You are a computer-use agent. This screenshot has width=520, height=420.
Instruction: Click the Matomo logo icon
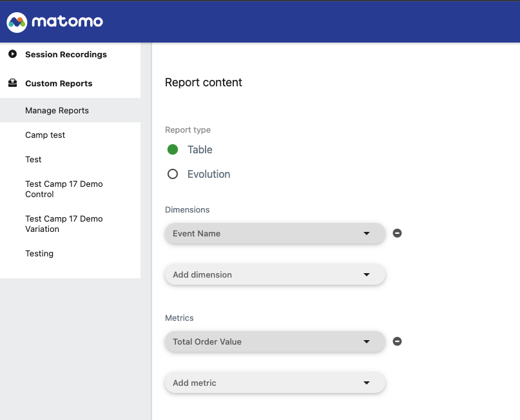tap(17, 22)
